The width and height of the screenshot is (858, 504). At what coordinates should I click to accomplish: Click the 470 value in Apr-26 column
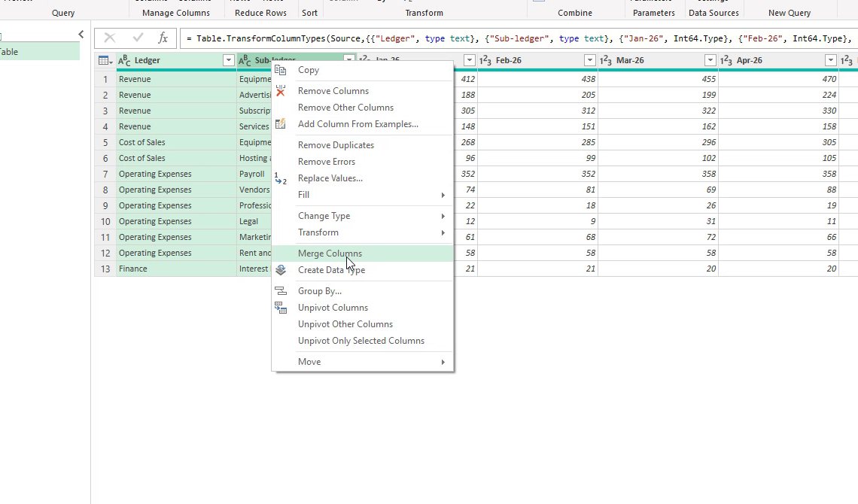pyautogui.click(x=778, y=79)
